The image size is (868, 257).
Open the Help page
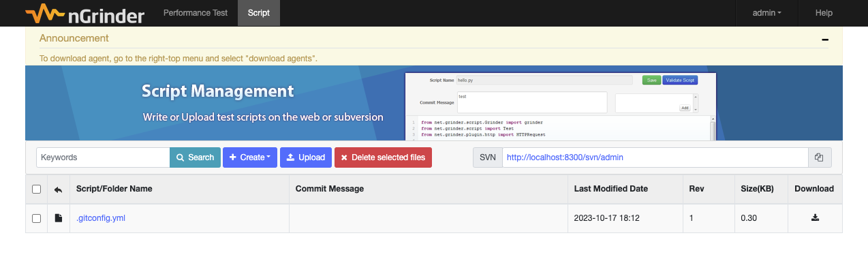(x=824, y=13)
